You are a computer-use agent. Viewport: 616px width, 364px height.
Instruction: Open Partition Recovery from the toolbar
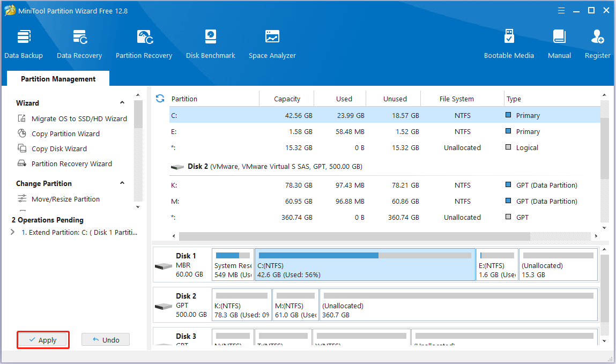[144, 44]
